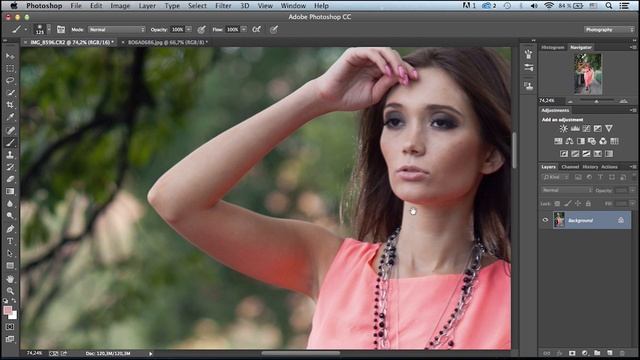Open the layer blending mode dropdown

(x=567, y=190)
